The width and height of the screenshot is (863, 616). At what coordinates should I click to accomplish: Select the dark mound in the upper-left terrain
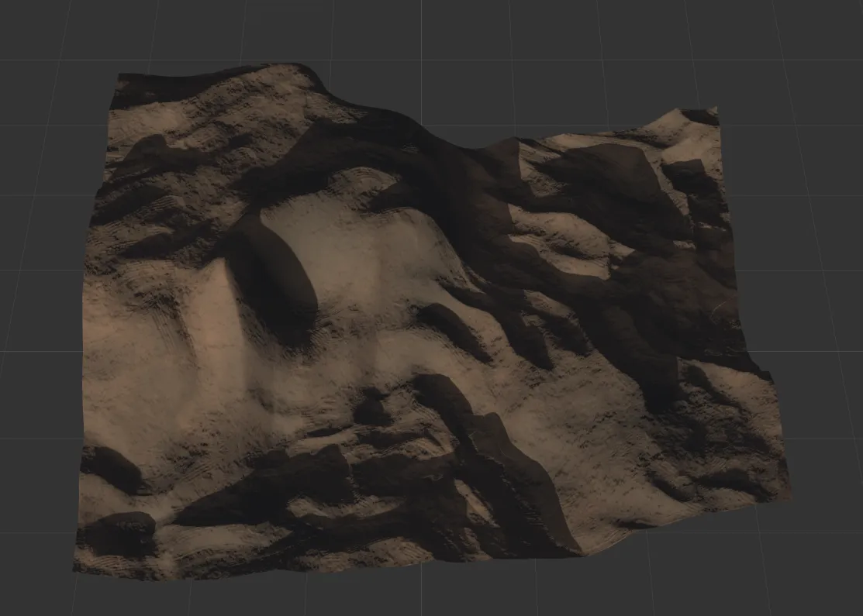pyautogui.click(x=155, y=153)
